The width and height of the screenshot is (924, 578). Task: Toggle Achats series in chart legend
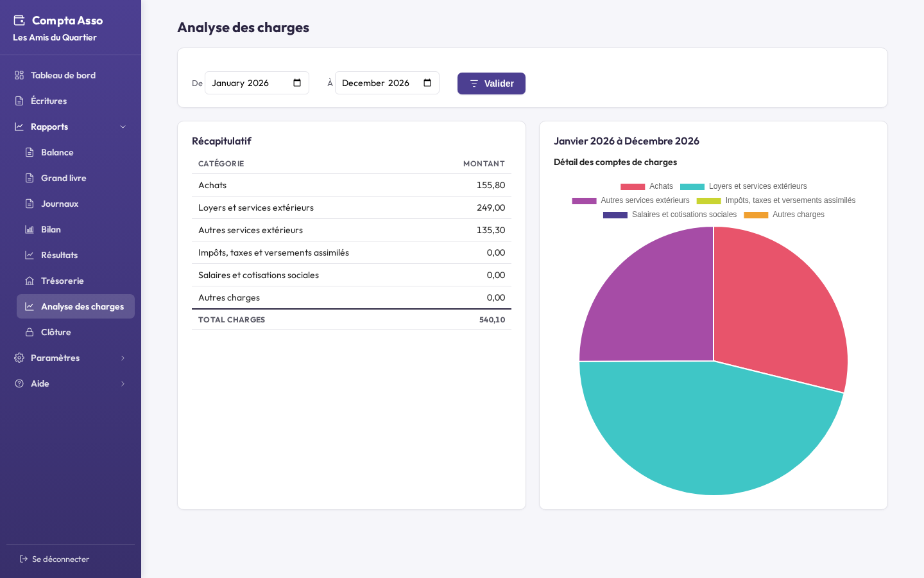click(647, 186)
